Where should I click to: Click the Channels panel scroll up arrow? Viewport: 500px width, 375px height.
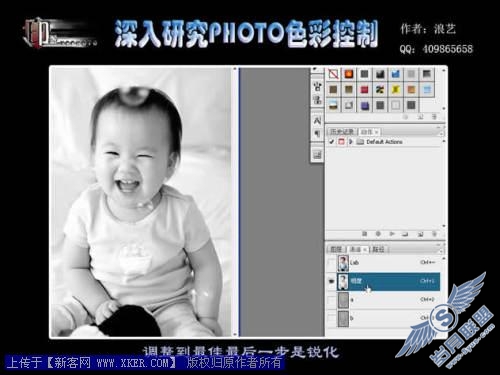444,258
